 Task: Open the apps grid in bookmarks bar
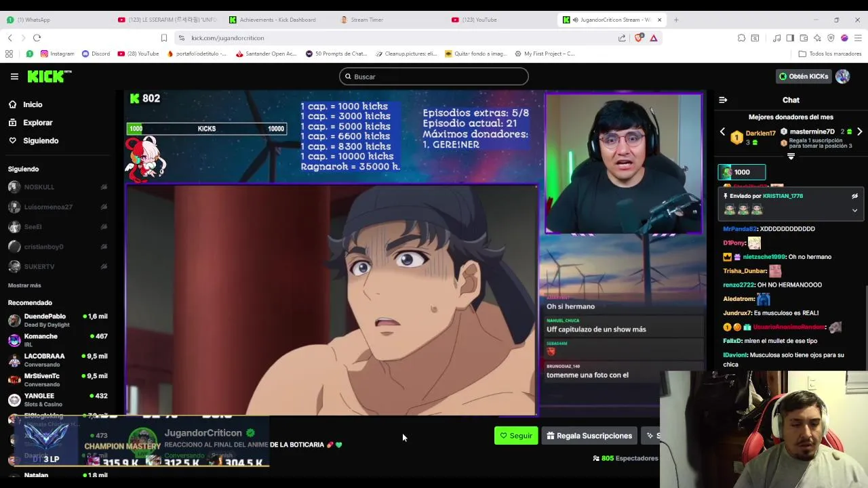click(9, 54)
